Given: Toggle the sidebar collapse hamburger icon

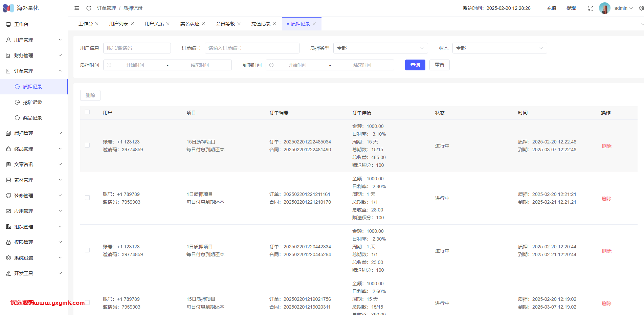Looking at the screenshot, I should coord(77,8).
